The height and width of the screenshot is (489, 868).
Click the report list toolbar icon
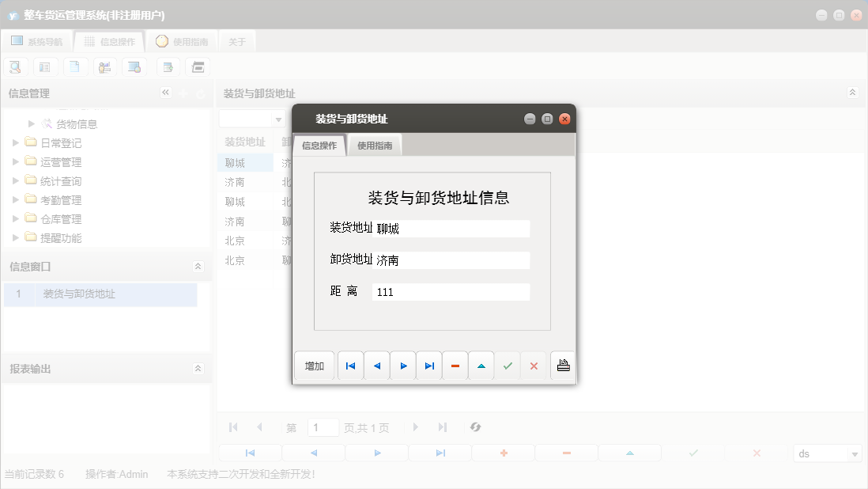coord(45,66)
